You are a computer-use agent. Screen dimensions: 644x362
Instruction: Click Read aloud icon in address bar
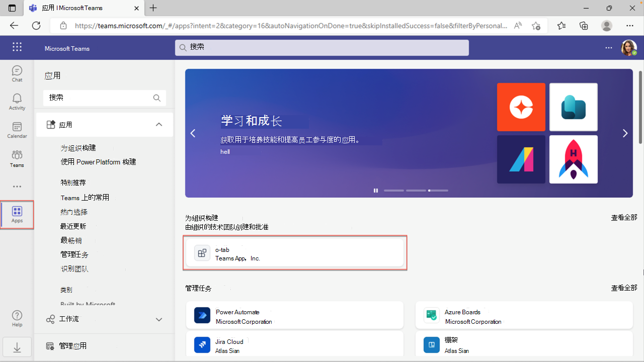pos(518,26)
